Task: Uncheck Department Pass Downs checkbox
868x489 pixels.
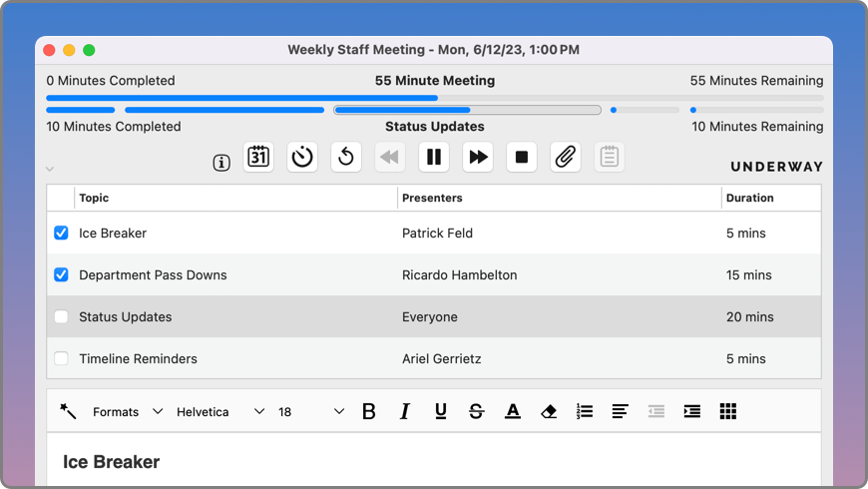Action: click(61, 274)
